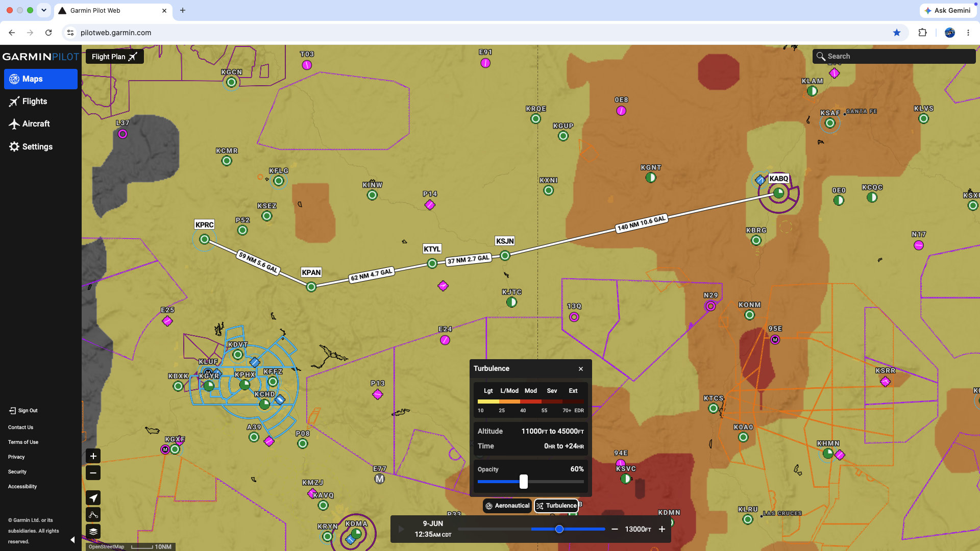Viewport: 980px width, 551px height.
Task: Open Accessibility link
Action: coord(22,487)
